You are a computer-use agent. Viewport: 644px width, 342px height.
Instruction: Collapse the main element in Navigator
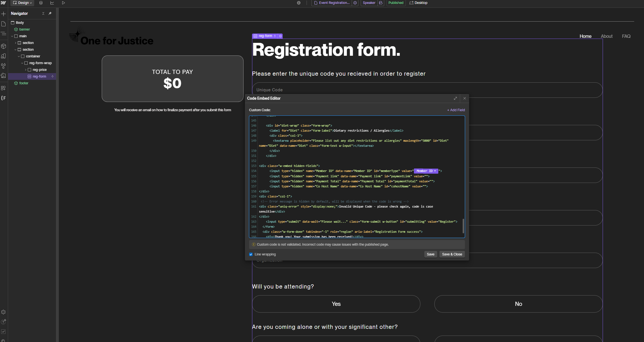(x=12, y=36)
